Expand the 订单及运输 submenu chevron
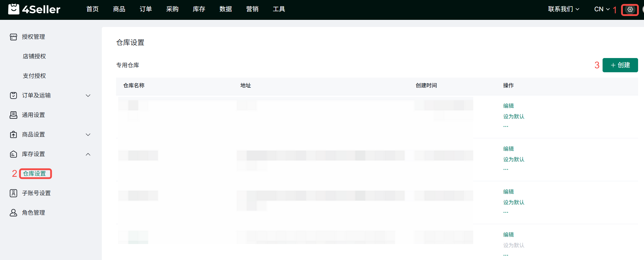The width and height of the screenshot is (644, 260). pyautogui.click(x=88, y=95)
